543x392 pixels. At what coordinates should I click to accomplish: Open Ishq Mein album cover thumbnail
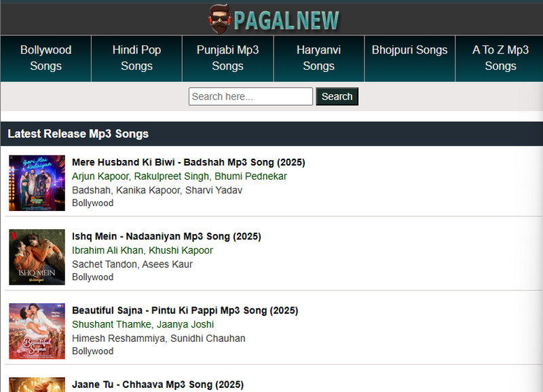(37, 257)
